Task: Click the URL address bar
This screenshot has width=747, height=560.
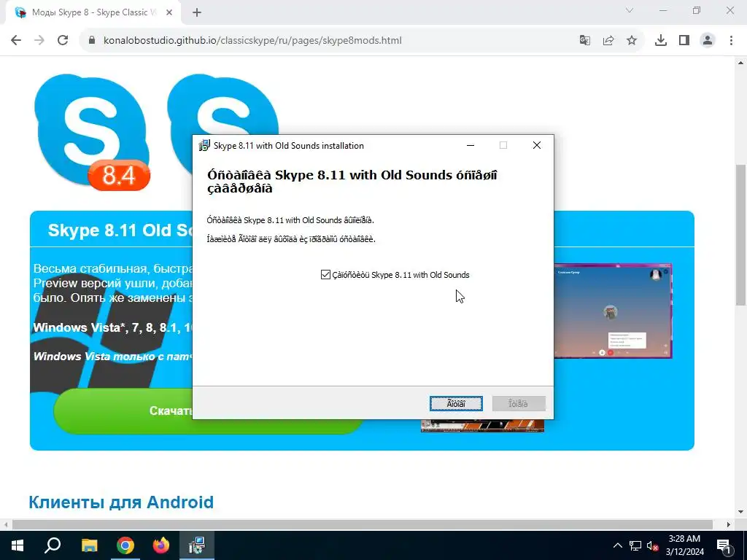Action: coord(333,41)
